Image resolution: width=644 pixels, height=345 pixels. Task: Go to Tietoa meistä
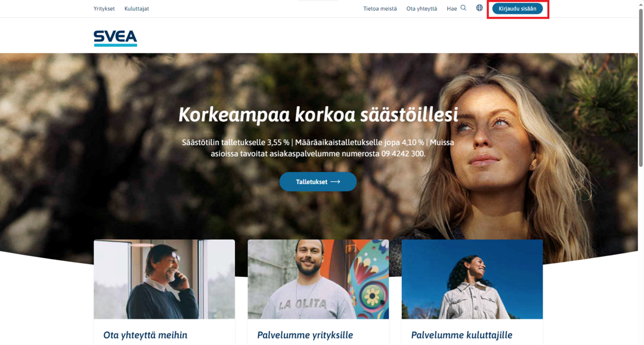point(380,8)
